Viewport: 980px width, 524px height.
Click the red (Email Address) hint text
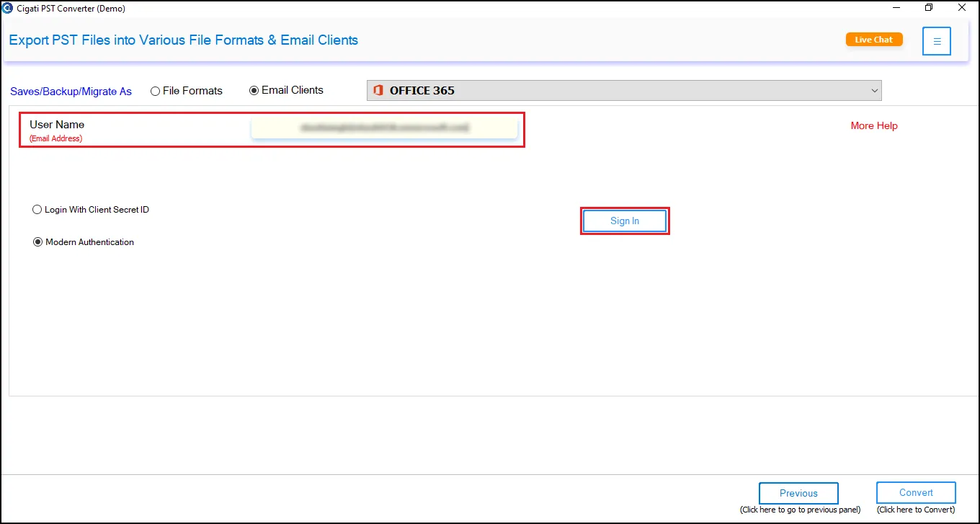click(55, 138)
